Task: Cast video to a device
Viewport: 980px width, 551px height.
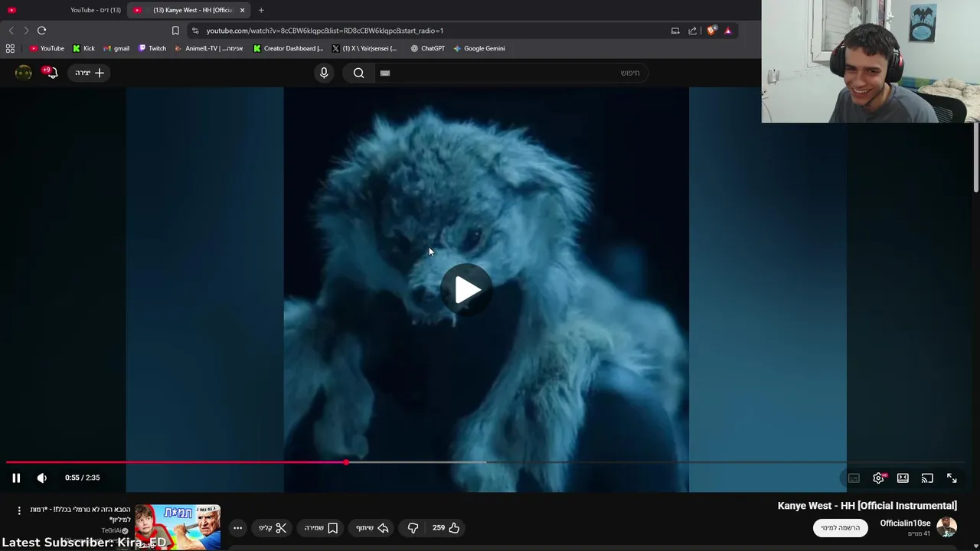Action: tap(927, 478)
